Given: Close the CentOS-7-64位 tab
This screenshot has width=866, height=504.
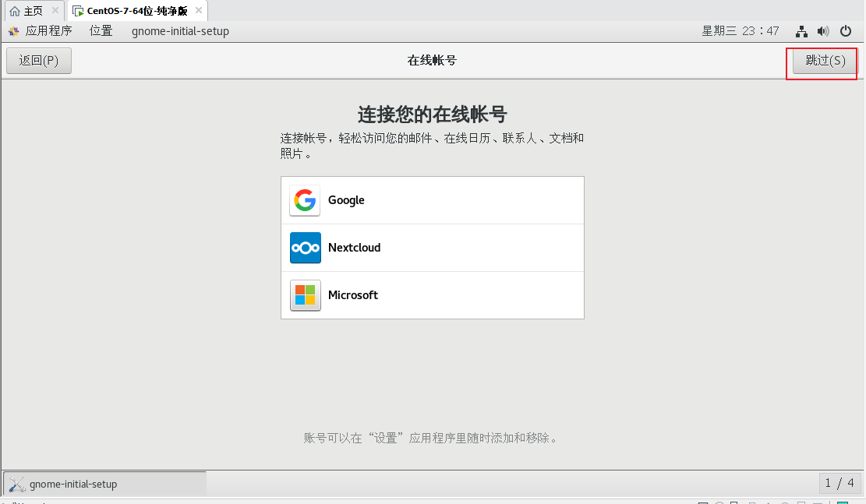Looking at the screenshot, I should pyautogui.click(x=199, y=10).
